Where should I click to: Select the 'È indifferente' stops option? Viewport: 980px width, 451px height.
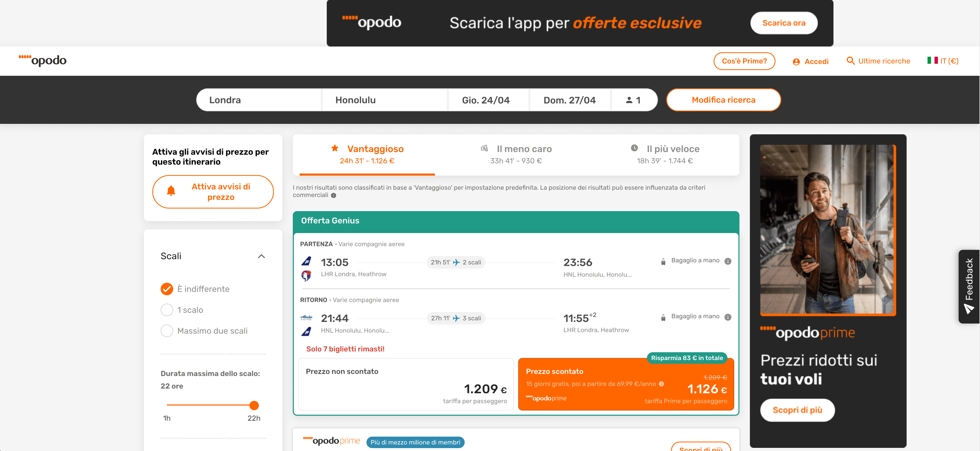(167, 289)
